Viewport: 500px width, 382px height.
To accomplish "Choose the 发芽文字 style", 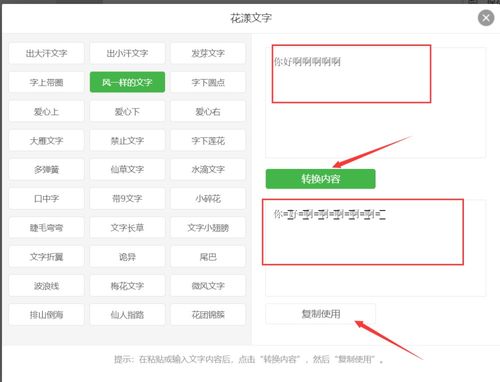I will coord(208,53).
